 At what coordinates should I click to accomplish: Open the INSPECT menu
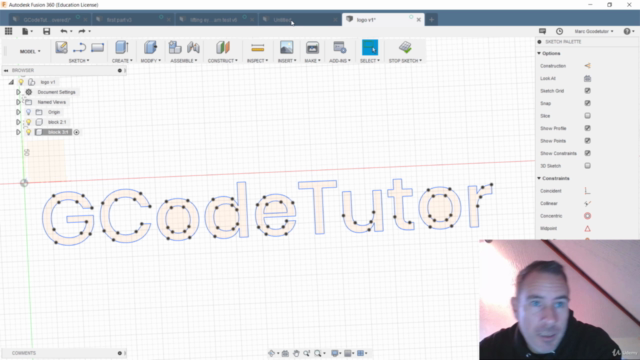pyautogui.click(x=258, y=61)
